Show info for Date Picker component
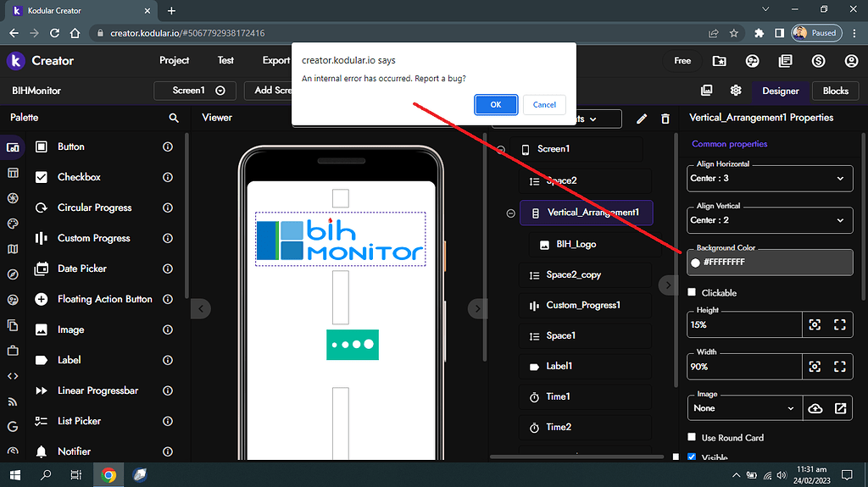Image resolution: width=868 pixels, height=487 pixels. tap(168, 268)
